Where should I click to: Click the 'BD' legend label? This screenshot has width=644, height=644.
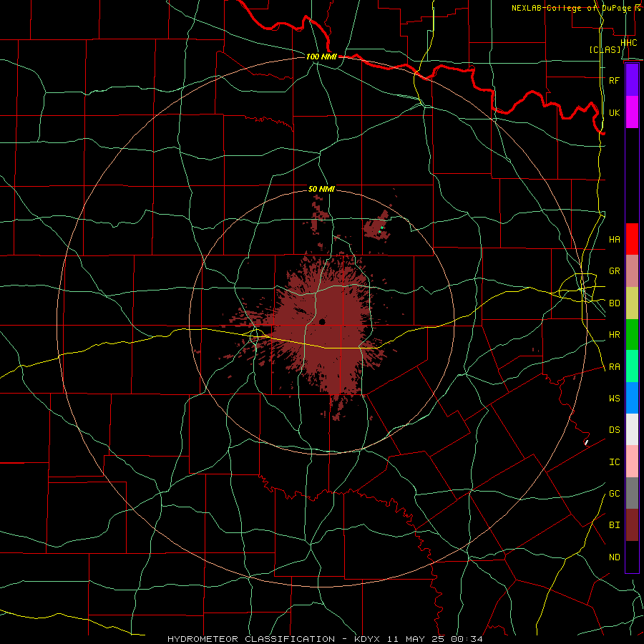(x=614, y=303)
